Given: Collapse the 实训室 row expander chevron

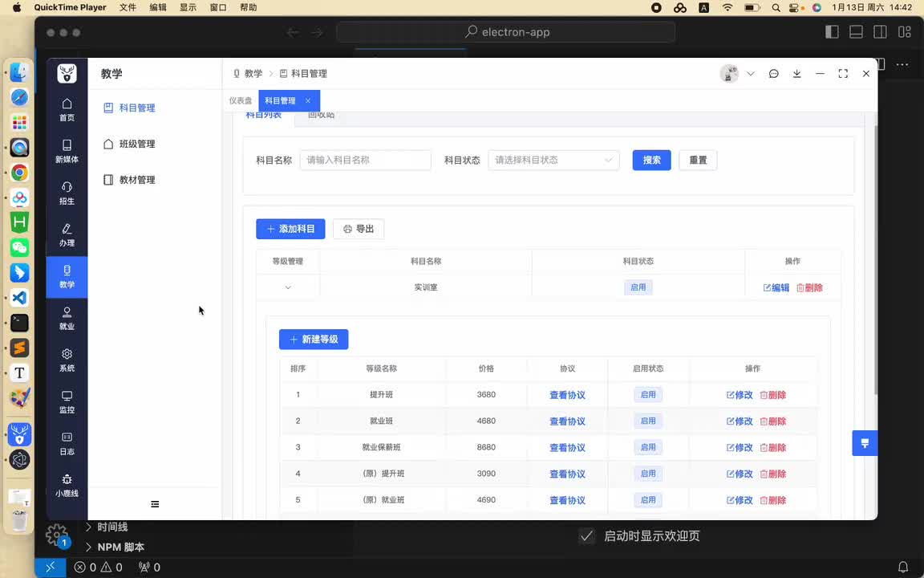Looking at the screenshot, I should coord(288,287).
